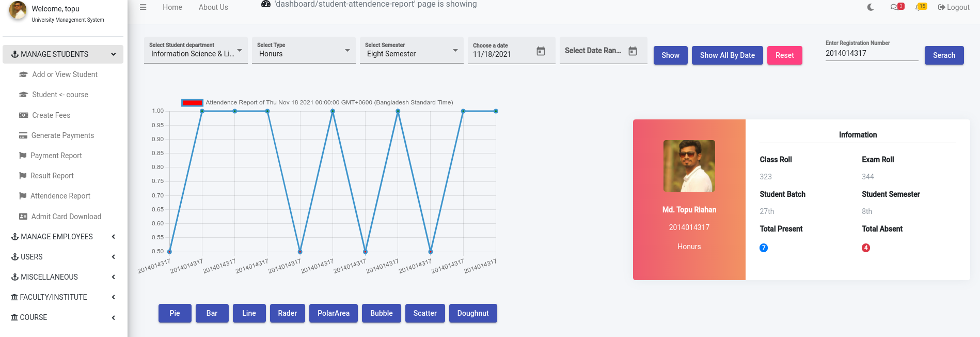Open Create Fees page

51,115
